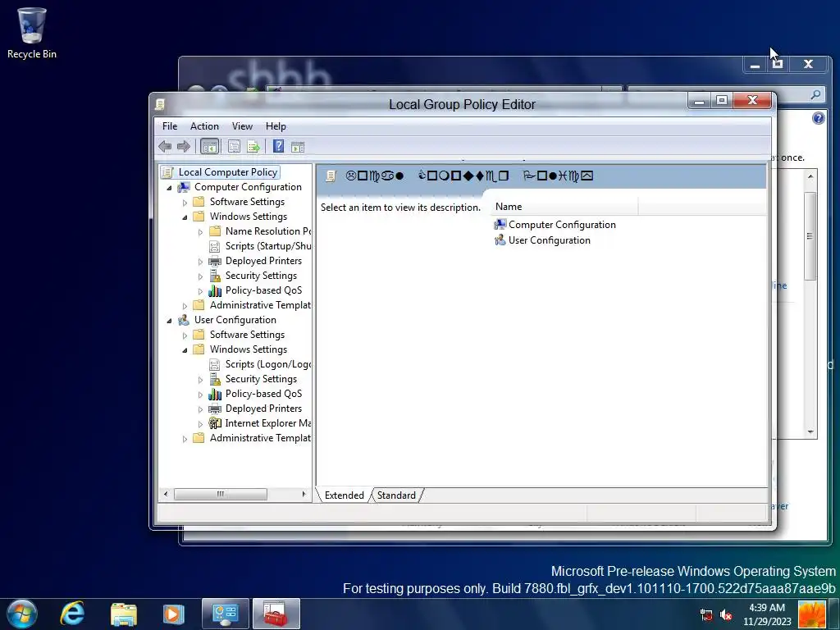840x630 pixels.
Task: Click the Scripts (Startup/Shutdown) script icon
Action: (x=215, y=246)
